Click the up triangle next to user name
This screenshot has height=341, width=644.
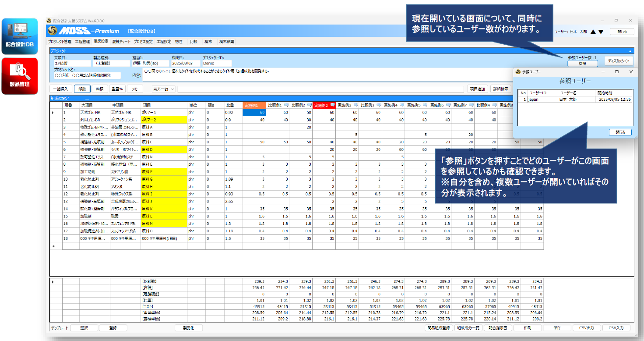(x=593, y=32)
